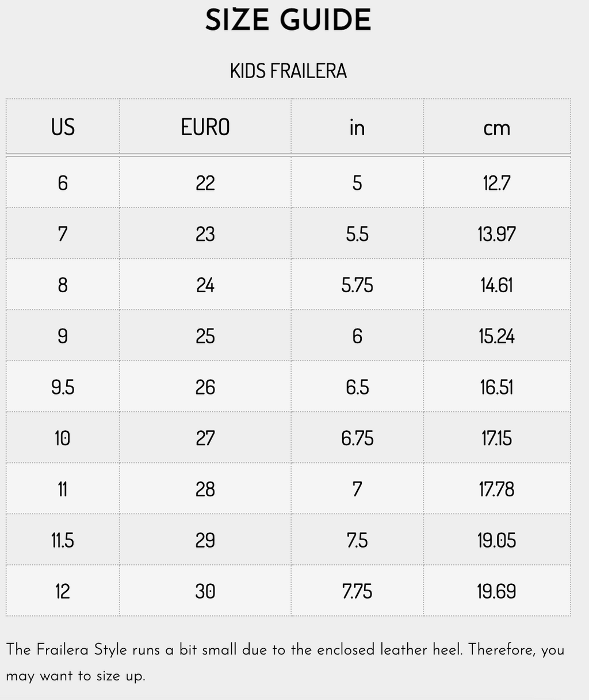Select US size 11.5 cell
This screenshot has height=700, width=589.
point(63,540)
